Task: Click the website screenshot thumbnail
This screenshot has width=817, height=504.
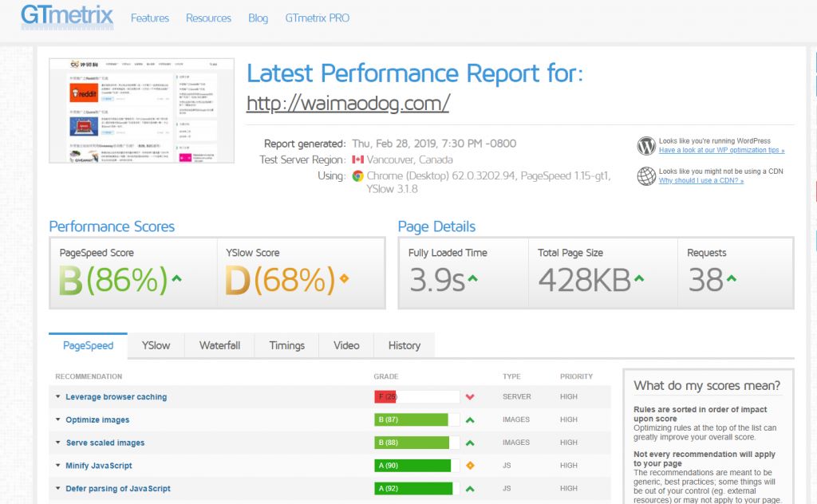Action: [142, 111]
